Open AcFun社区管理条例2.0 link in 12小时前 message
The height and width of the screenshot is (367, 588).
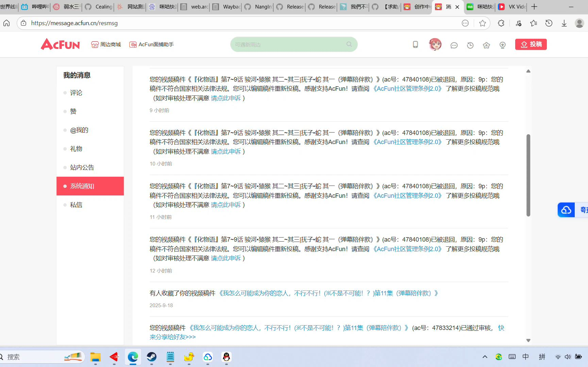407,249
